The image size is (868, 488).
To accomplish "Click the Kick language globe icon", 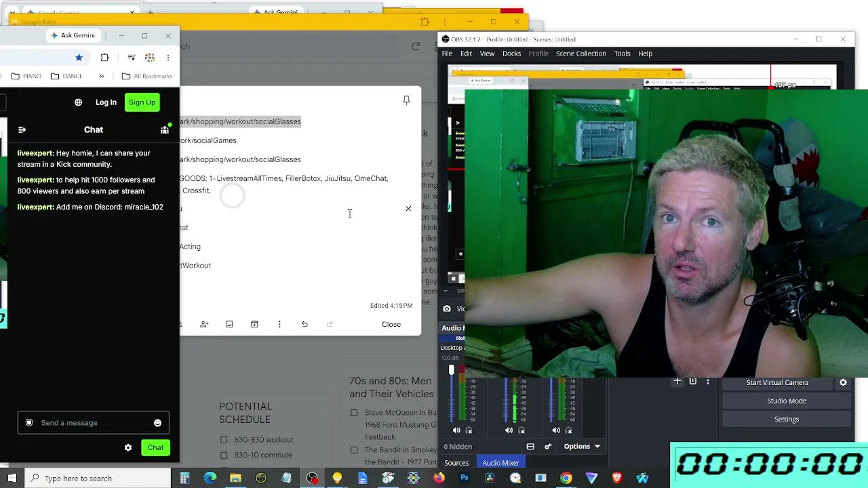I will [78, 102].
